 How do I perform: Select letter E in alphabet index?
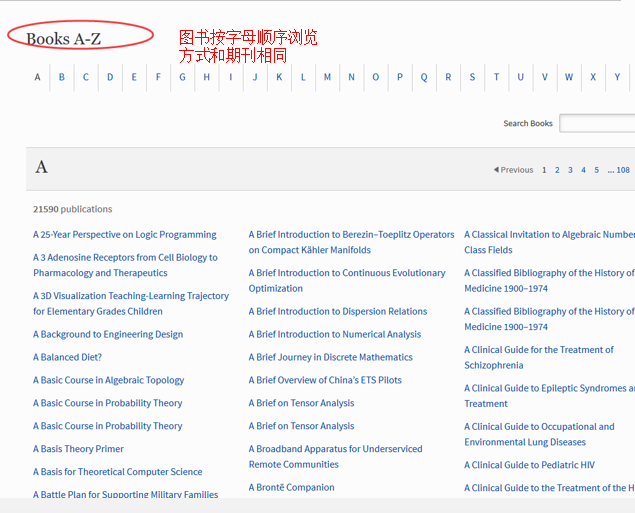pos(134,77)
